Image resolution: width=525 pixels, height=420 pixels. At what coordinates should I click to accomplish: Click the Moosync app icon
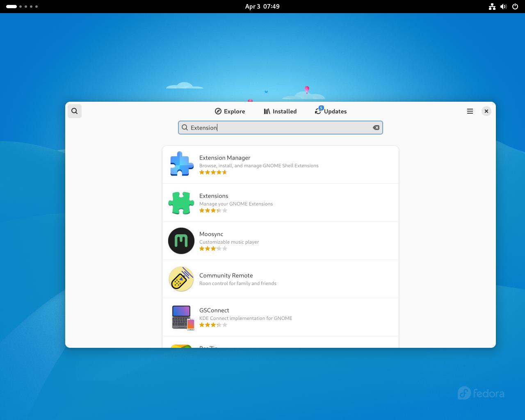click(x=181, y=241)
